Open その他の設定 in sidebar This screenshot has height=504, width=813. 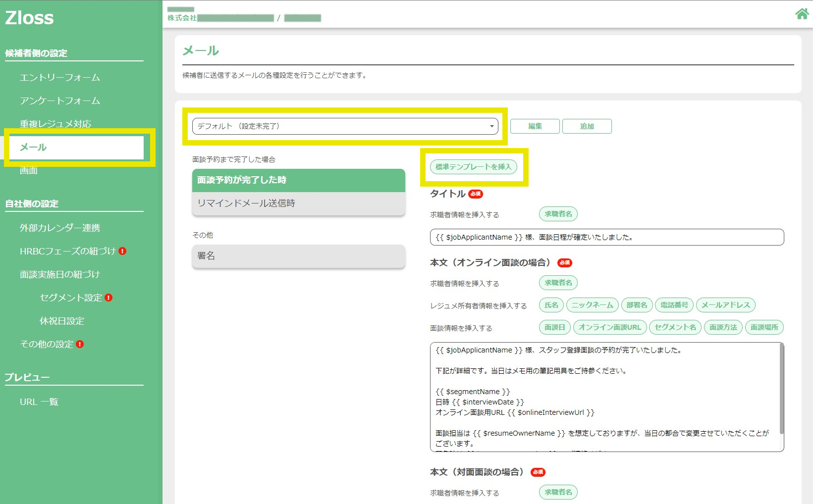click(47, 344)
